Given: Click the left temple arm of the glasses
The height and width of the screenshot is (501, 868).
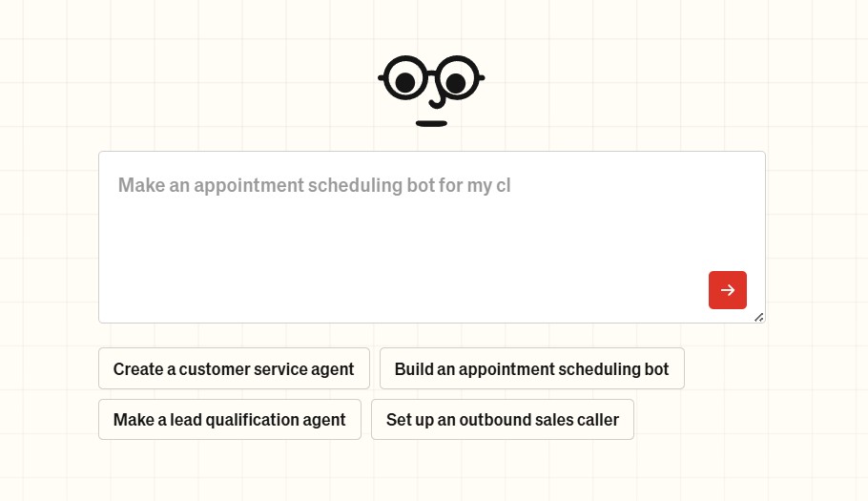Looking at the screenshot, I should coord(382,77).
